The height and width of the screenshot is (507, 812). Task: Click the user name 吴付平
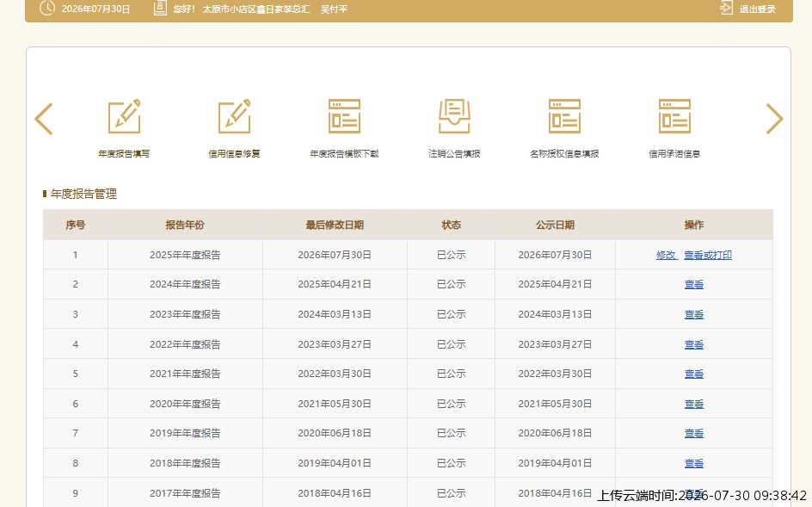(334, 9)
